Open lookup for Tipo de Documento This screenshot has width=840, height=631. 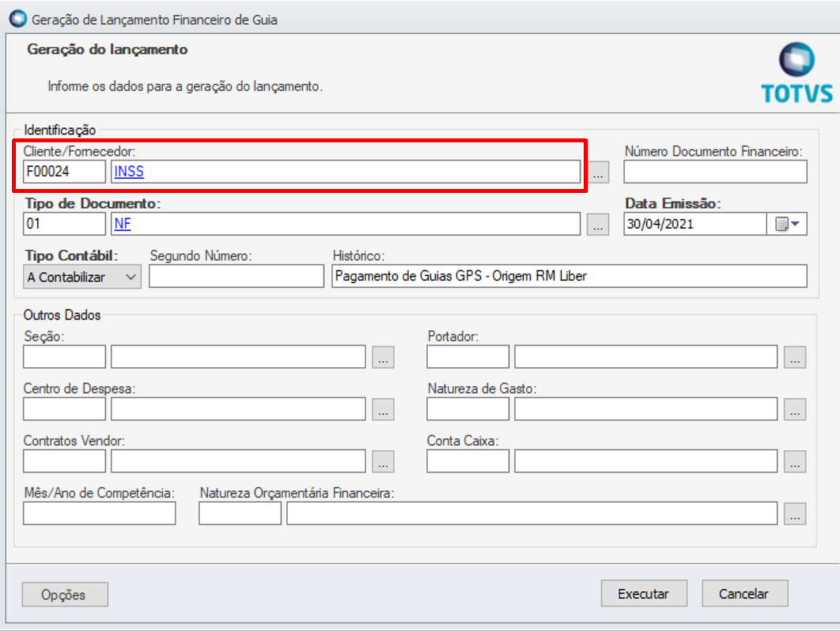click(599, 225)
